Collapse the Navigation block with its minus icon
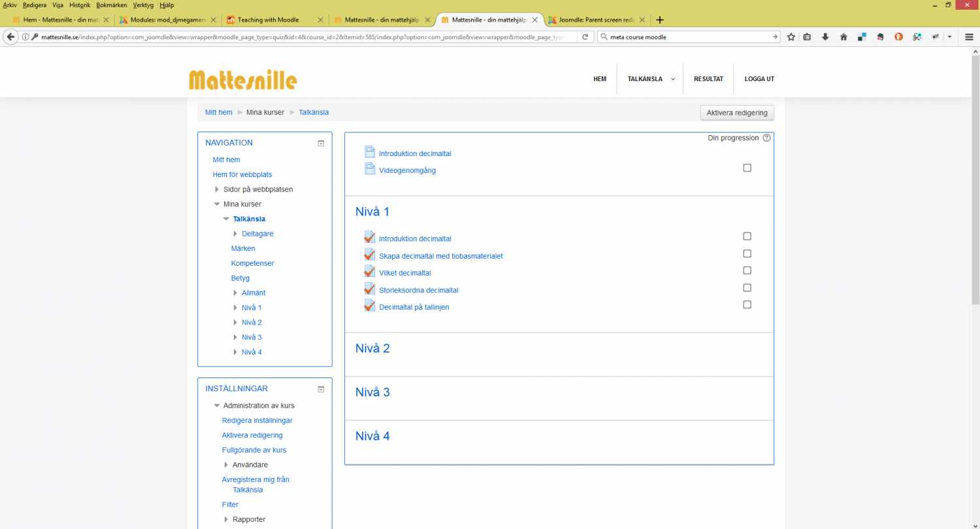 coord(321,143)
